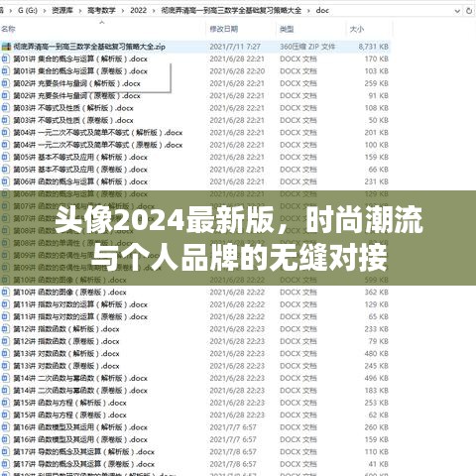
Task: Click icon of 第14讲 二次函数与幂函数(原卷版).docx
Action: (x=5, y=391)
